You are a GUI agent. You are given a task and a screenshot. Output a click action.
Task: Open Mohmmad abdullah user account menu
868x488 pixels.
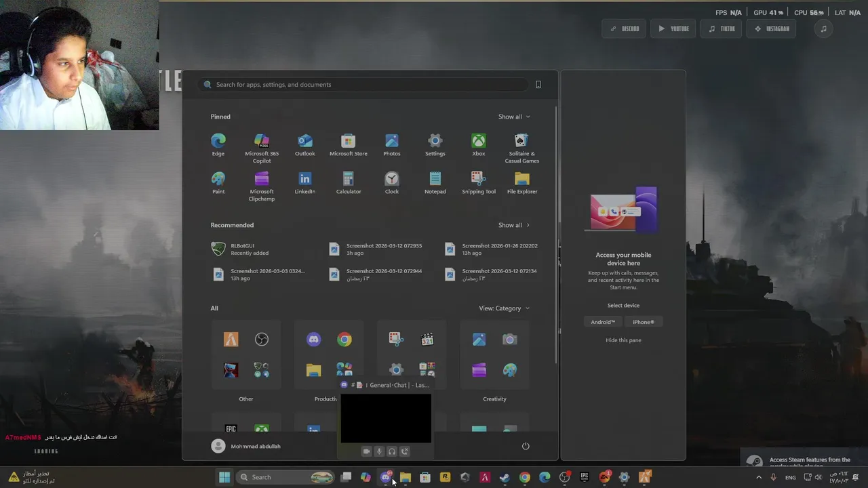point(245,446)
